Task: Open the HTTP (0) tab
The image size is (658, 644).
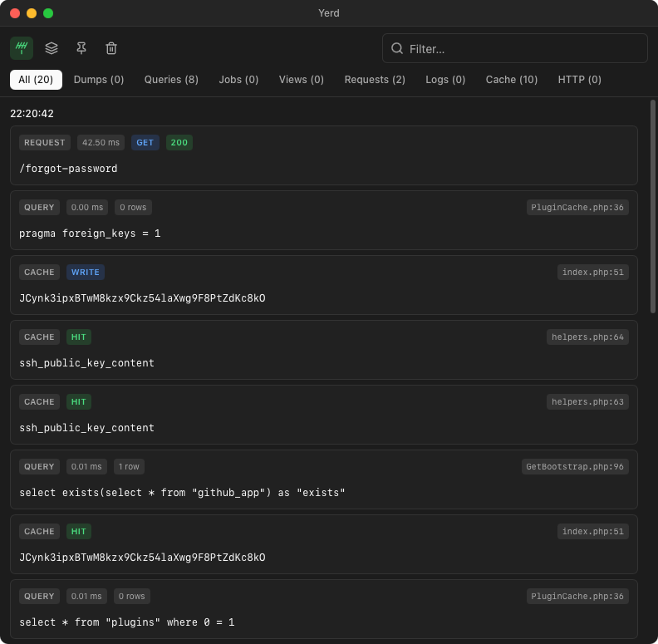Action: click(580, 80)
